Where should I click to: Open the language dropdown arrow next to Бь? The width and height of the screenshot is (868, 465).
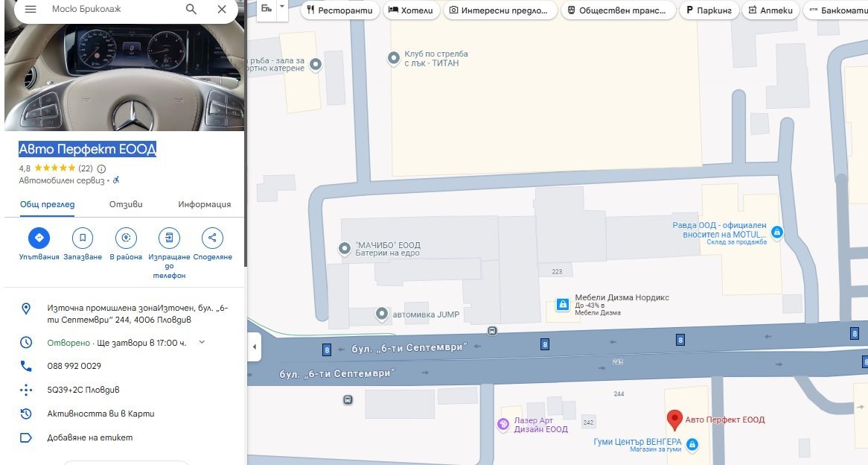[x=281, y=7]
